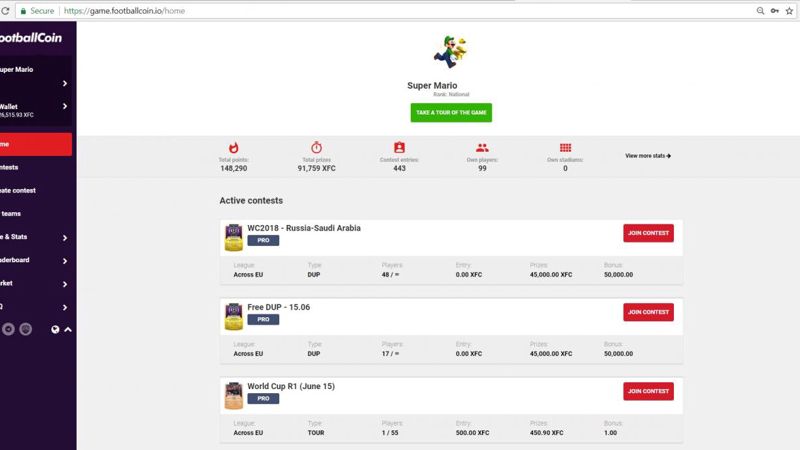Join the Free DUP - 15.06 contest
This screenshot has height=450, width=800.
point(648,312)
